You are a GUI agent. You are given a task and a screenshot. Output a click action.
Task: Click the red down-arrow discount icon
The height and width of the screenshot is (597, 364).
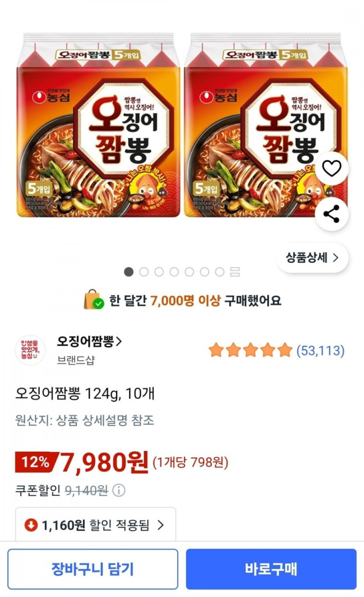point(31,525)
